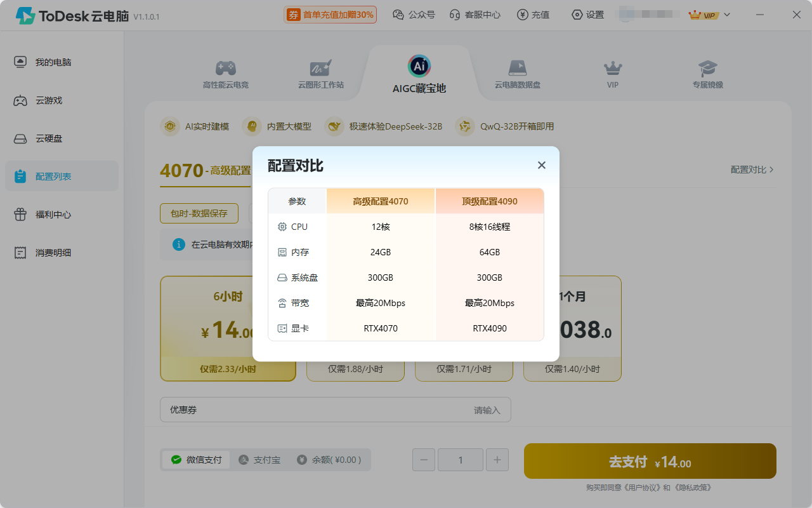This screenshot has height=508, width=812.
Task: Open the 《用户协议》 link
Action: pyautogui.click(x=643, y=488)
